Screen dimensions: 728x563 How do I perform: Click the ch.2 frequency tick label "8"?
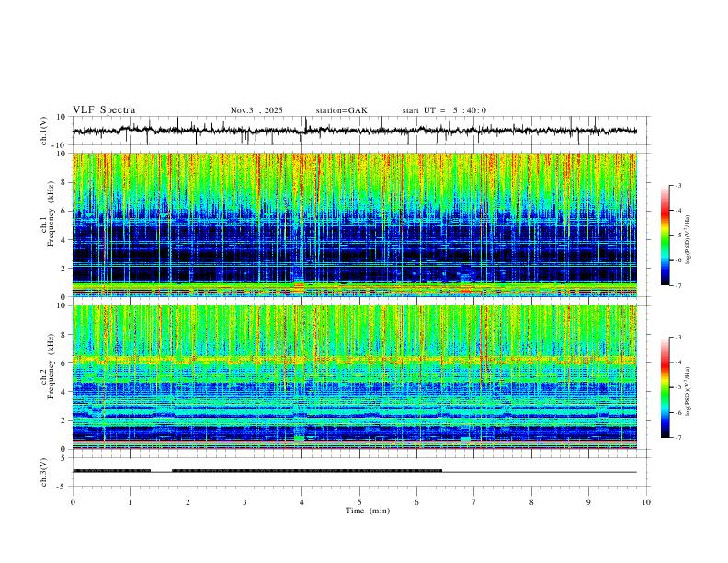coord(64,335)
